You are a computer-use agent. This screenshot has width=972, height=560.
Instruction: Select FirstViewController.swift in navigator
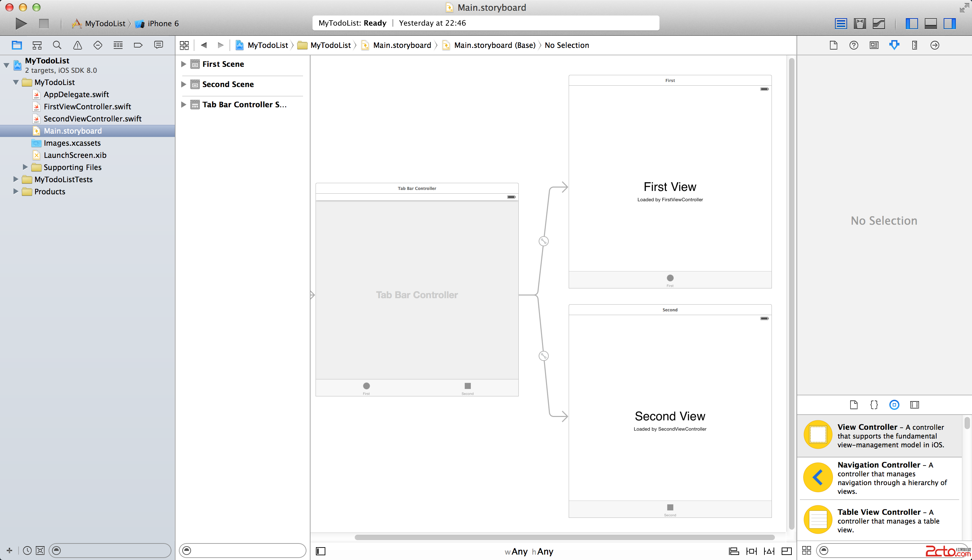click(x=87, y=106)
